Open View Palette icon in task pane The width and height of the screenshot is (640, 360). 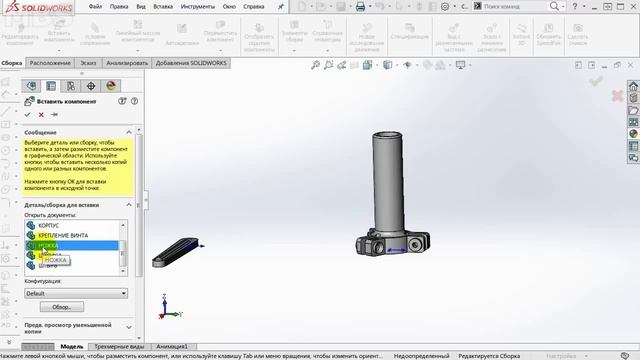tap(633, 122)
